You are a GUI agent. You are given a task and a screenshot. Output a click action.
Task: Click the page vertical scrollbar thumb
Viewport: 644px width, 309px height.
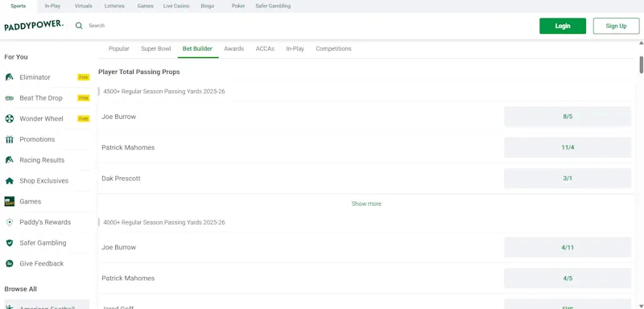[641, 65]
